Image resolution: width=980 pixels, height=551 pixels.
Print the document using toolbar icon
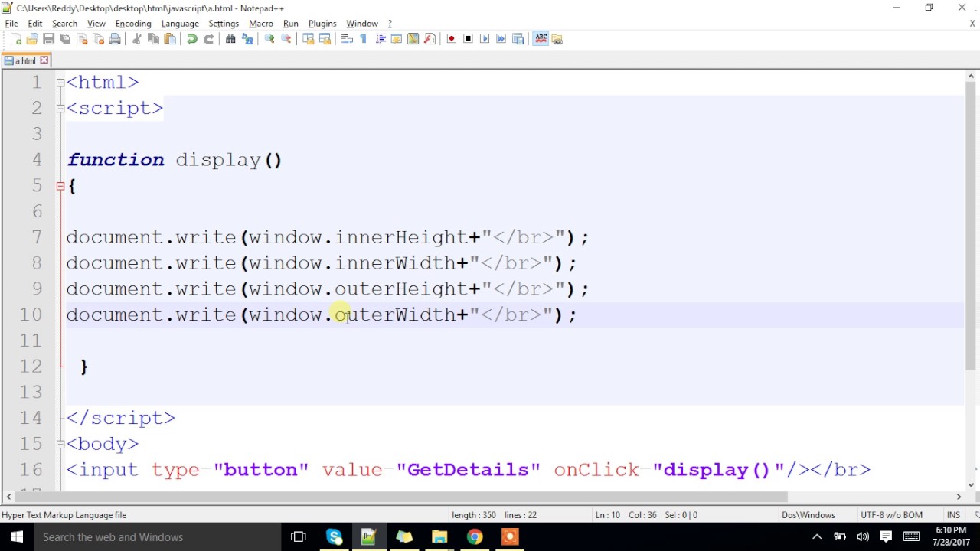point(115,39)
